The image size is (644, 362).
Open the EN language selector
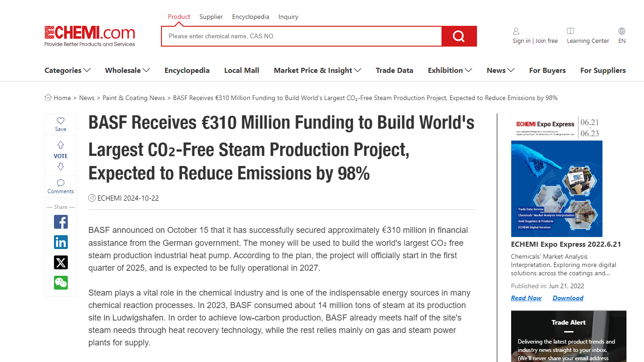pyautogui.click(x=622, y=41)
